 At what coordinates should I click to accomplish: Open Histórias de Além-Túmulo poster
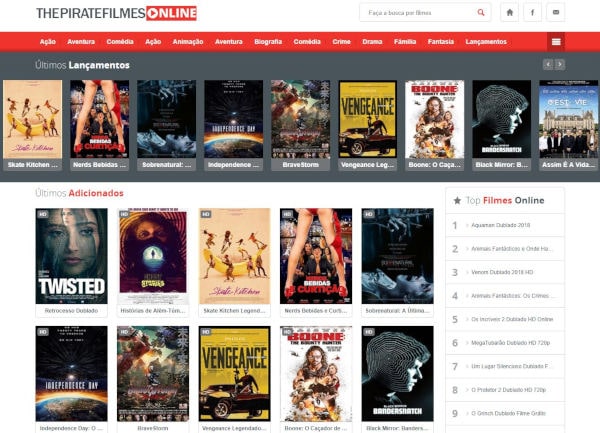click(x=153, y=256)
